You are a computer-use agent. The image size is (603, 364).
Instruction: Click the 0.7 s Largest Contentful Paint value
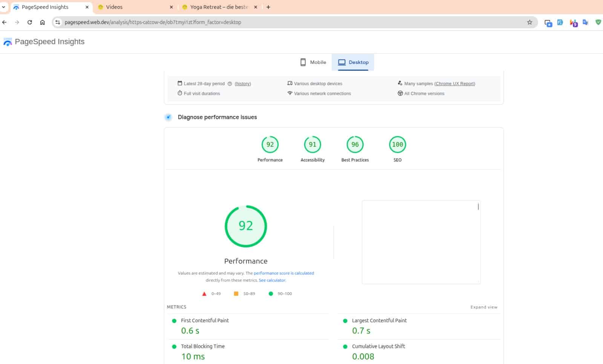(x=361, y=331)
